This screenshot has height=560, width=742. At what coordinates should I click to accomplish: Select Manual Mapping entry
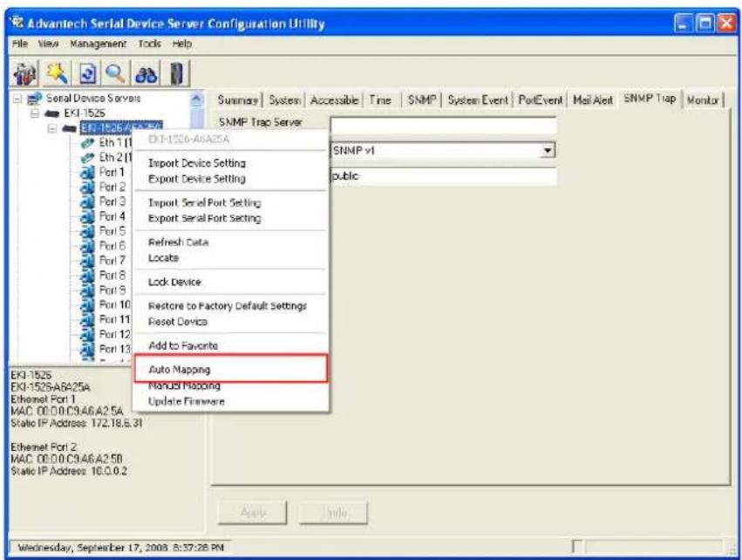[x=230, y=386]
